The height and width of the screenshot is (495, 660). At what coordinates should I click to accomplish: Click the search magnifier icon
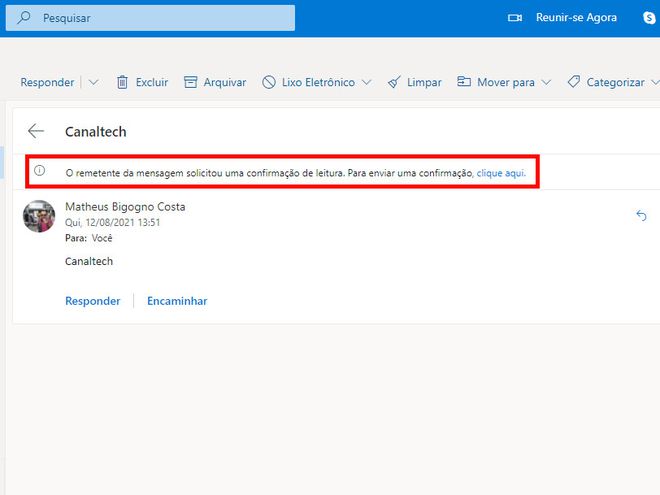(x=24, y=18)
